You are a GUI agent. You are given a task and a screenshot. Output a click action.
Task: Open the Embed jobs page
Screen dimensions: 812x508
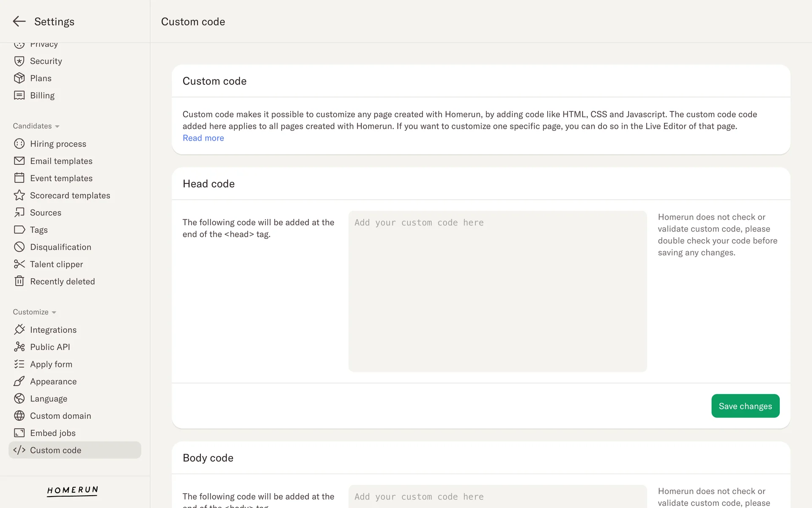coord(52,433)
